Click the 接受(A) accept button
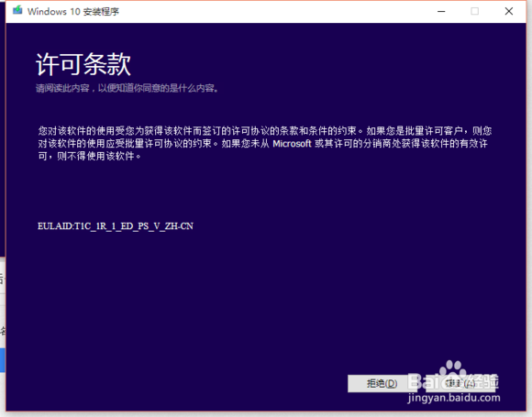 click(x=460, y=383)
